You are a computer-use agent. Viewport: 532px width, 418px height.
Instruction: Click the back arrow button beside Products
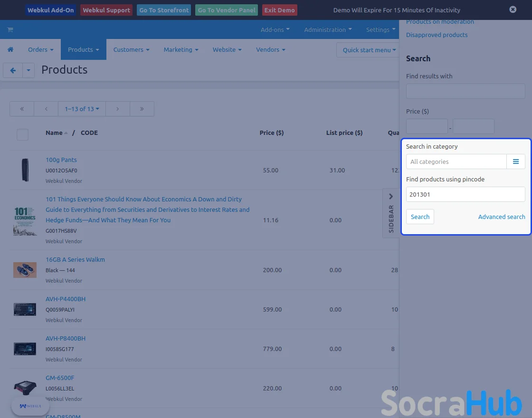[x=13, y=70]
